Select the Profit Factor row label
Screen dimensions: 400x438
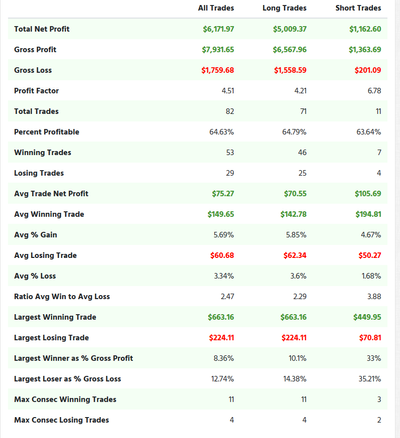coord(36,91)
